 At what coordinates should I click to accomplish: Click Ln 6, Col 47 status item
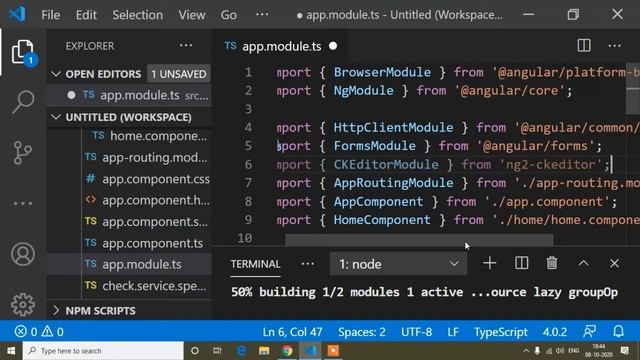coord(292,332)
